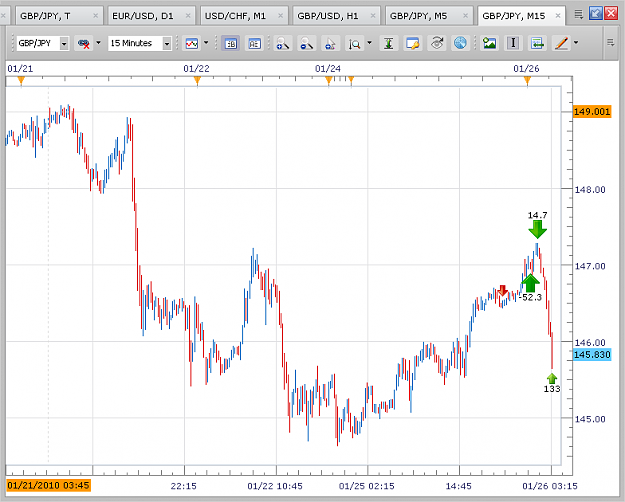The height and width of the screenshot is (502, 625).
Task: Click the 01/25 02:15 time axis label
Action: [367, 486]
